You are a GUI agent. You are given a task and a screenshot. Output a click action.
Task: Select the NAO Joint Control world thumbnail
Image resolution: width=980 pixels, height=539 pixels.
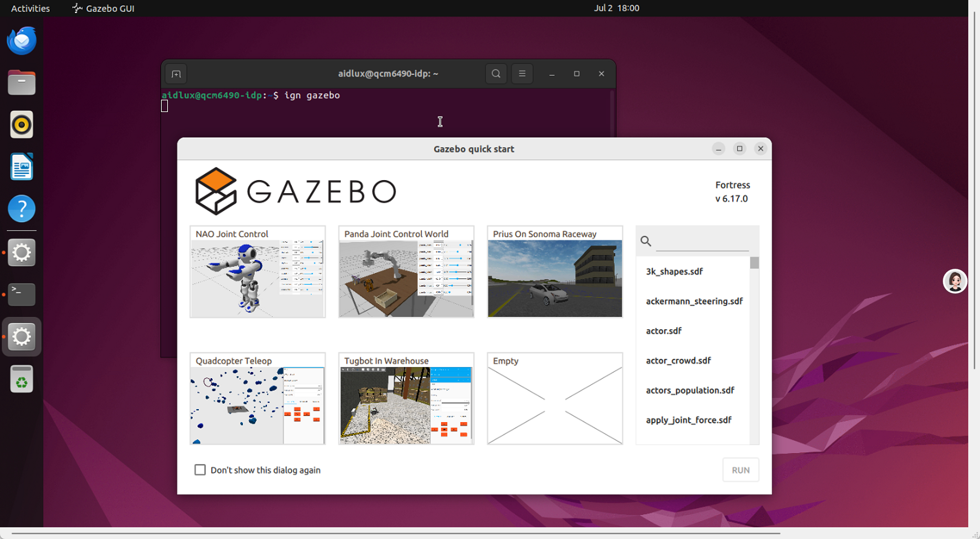257,272
